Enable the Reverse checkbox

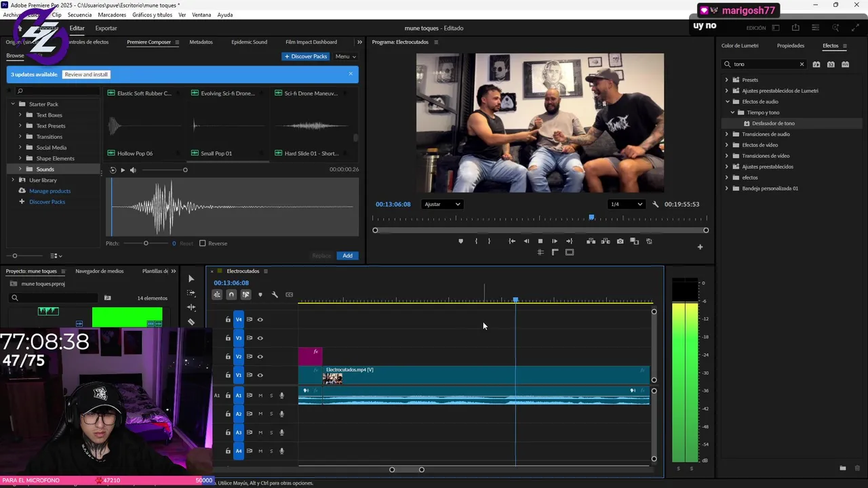click(202, 243)
